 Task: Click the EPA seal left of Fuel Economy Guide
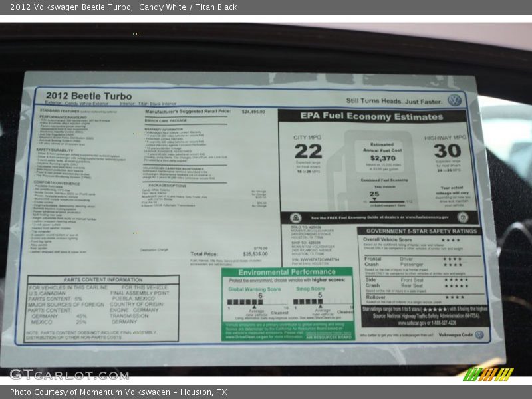point(295,217)
